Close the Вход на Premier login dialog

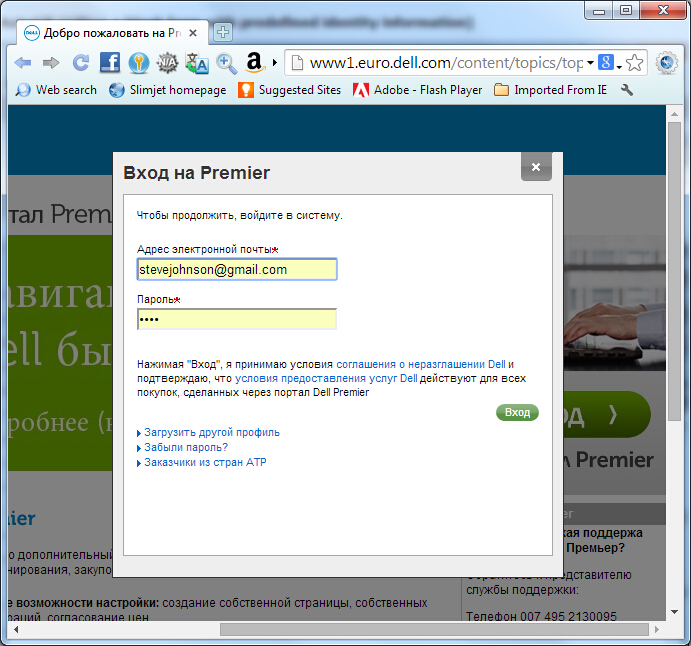(536, 167)
